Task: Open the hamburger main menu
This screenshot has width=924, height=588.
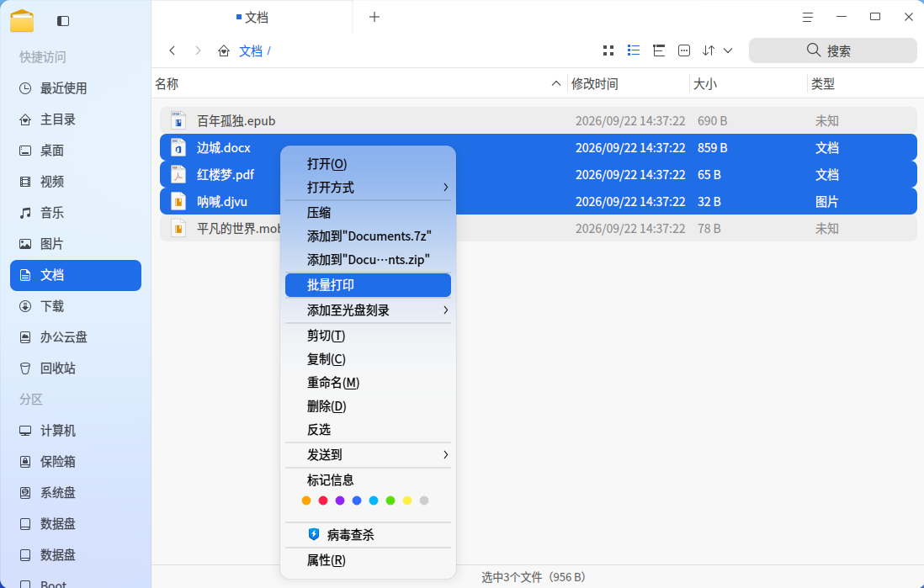Action: [x=808, y=17]
